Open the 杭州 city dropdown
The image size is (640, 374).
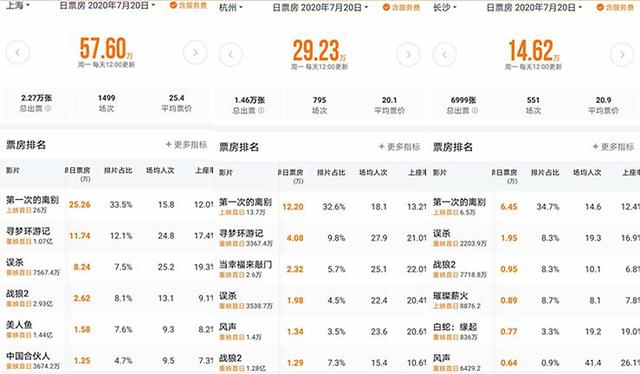pyautogui.click(x=231, y=7)
